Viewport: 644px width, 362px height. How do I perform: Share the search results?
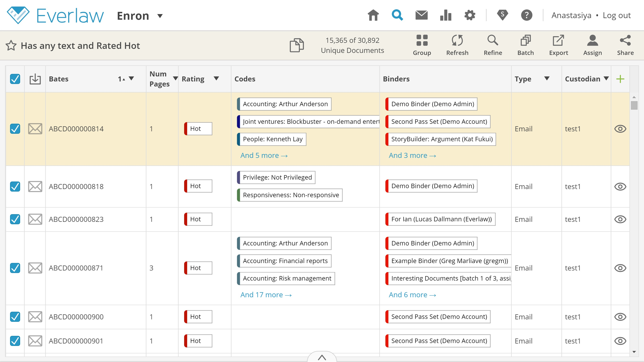pyautogui.click(x=625, y=45)
